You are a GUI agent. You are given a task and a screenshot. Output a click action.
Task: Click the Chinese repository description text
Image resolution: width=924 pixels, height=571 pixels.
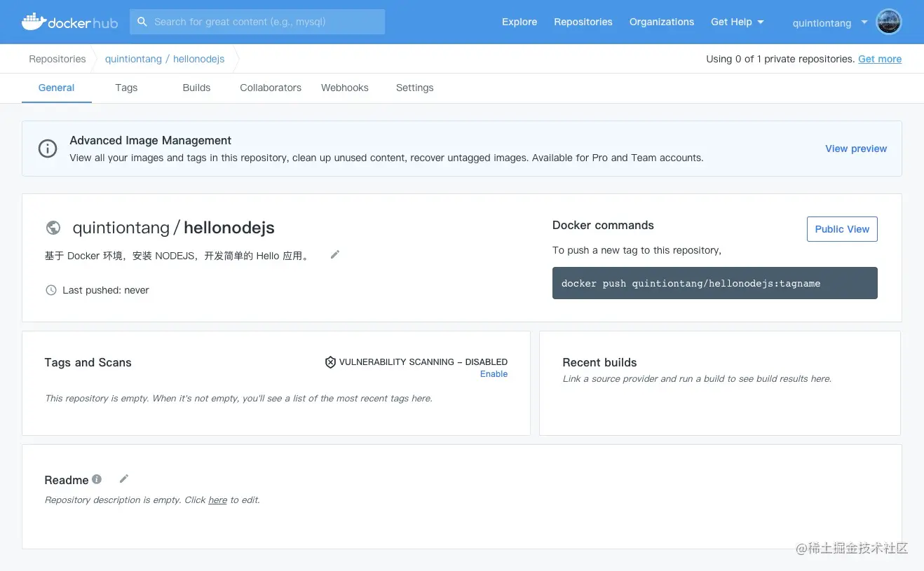(x=178, y=256)
